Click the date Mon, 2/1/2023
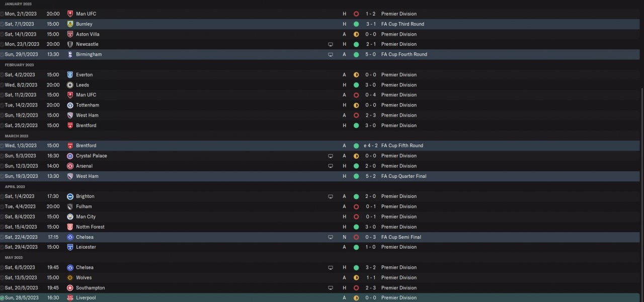 pyautogui.click(x=20, y=14)
